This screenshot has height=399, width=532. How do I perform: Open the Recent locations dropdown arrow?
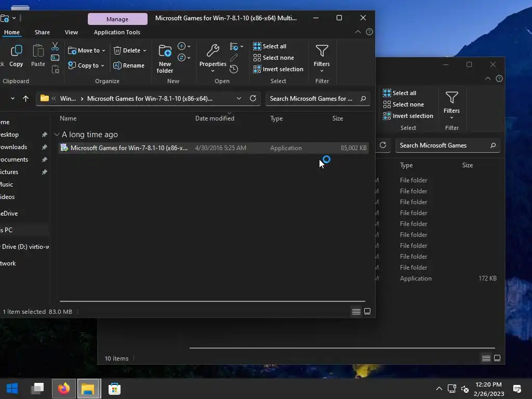pyautogui.click(x=12, y=98)
